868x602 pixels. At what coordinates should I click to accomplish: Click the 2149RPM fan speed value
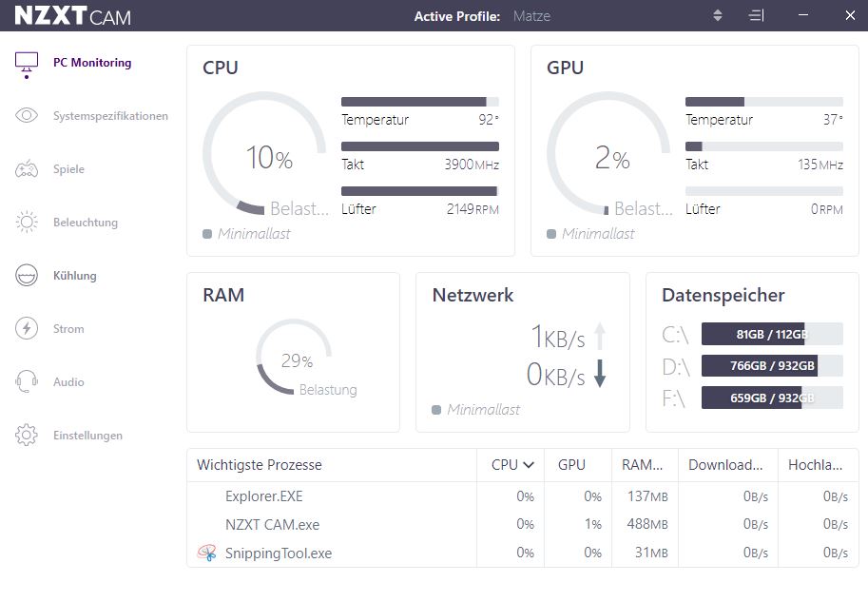pyautogui.click(x=473, y=209)
